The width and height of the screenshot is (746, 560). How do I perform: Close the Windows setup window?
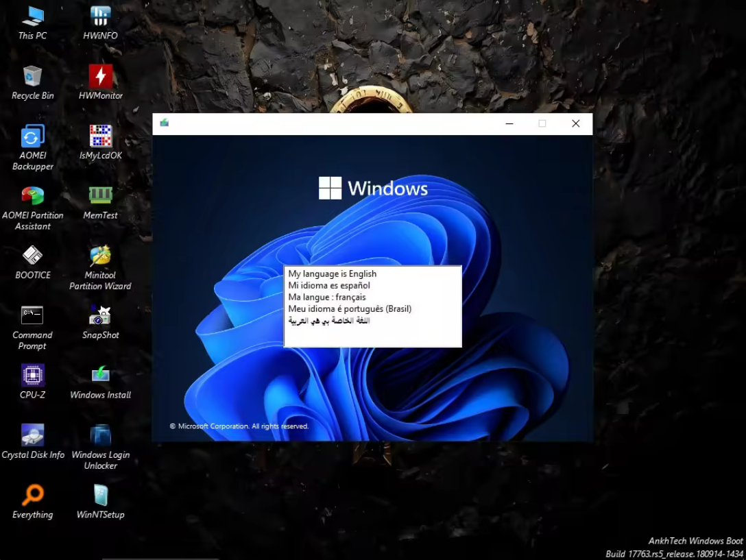coord(576,123)
